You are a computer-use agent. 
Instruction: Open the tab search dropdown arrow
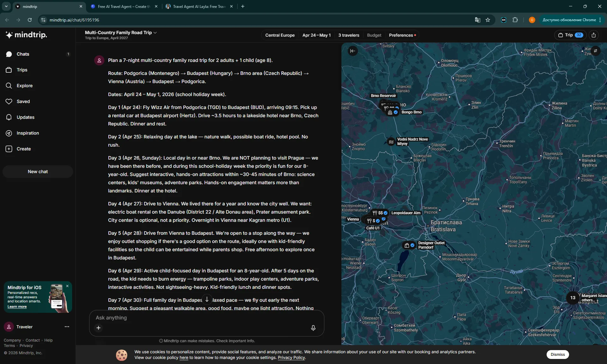[x=6, y=6]
